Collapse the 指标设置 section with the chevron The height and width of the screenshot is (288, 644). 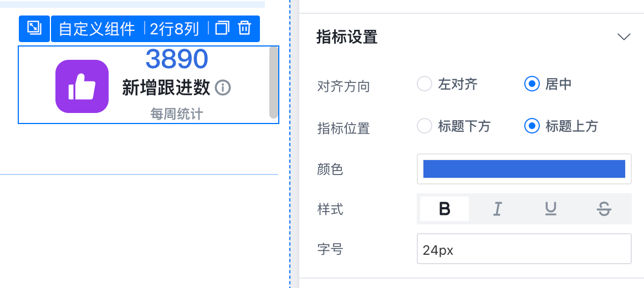[624, 37]
